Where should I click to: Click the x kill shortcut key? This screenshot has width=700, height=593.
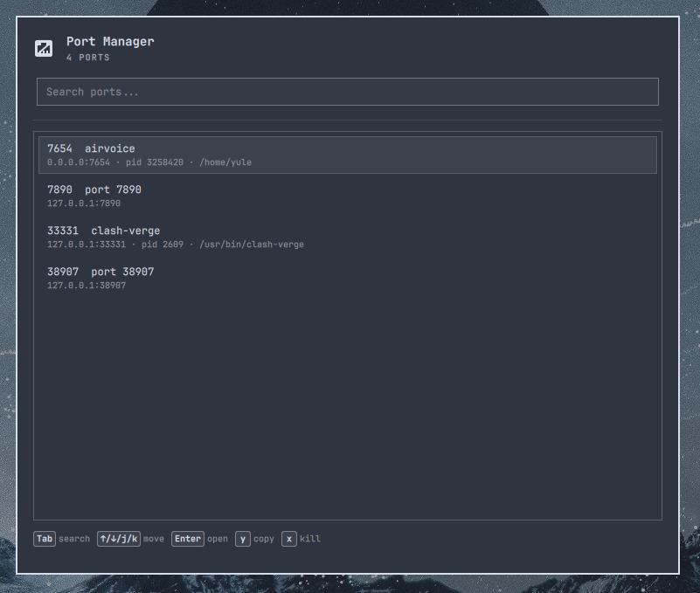289,539
